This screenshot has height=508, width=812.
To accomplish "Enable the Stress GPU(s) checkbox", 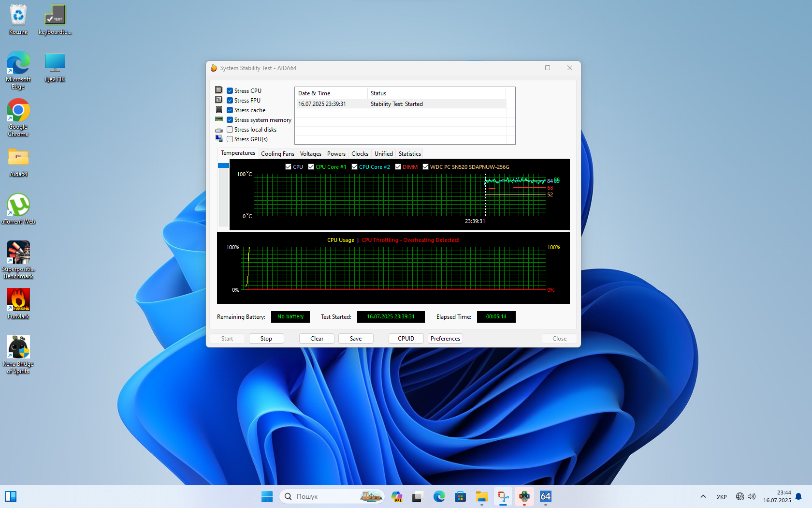I will point(230,139).
